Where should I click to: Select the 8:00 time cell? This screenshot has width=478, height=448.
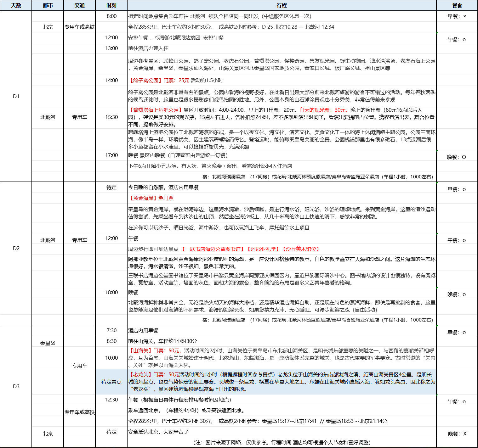tap(111, 16)
